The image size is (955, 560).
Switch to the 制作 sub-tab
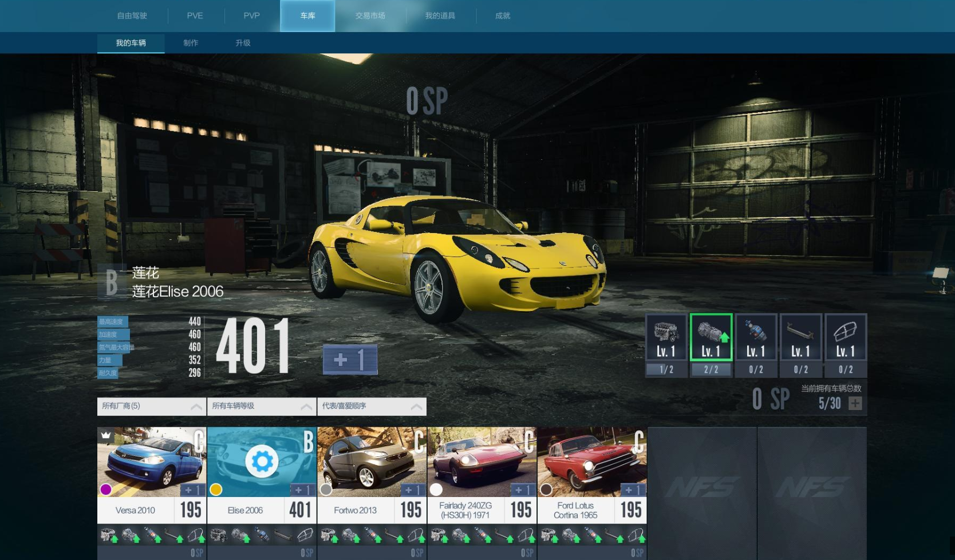point(191,43)
